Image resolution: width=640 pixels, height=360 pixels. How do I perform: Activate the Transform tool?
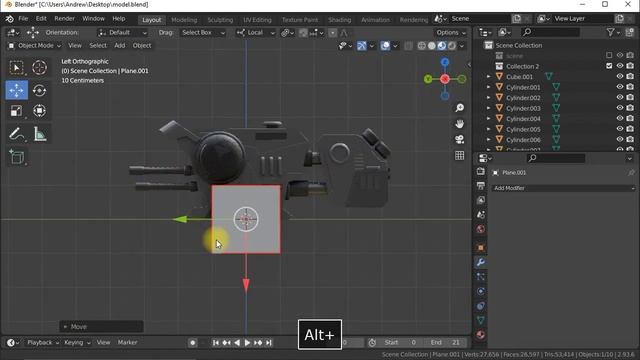(39, 111)
